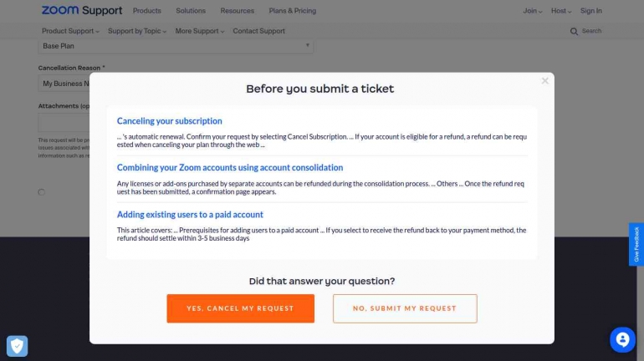
Task: Expand the Support by Topic menu
Action: [137, 31]
